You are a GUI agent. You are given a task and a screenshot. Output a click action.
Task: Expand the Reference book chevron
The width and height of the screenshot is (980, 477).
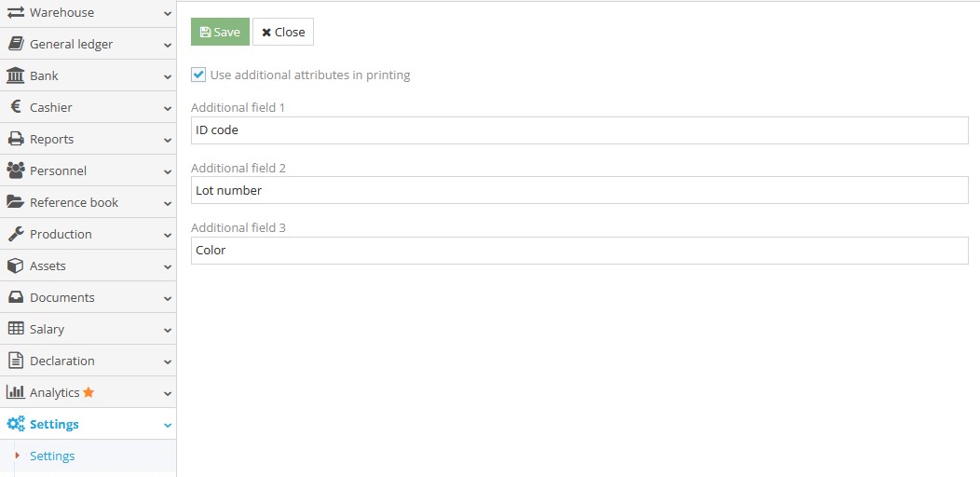point(167,203)
